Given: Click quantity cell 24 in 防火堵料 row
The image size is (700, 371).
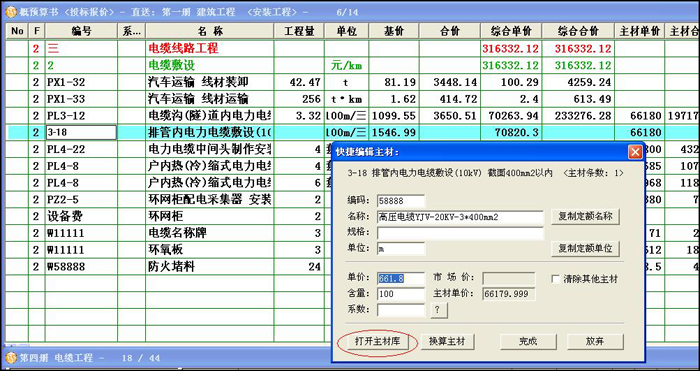Looking at the screenshot, I should tap(299, 267).
